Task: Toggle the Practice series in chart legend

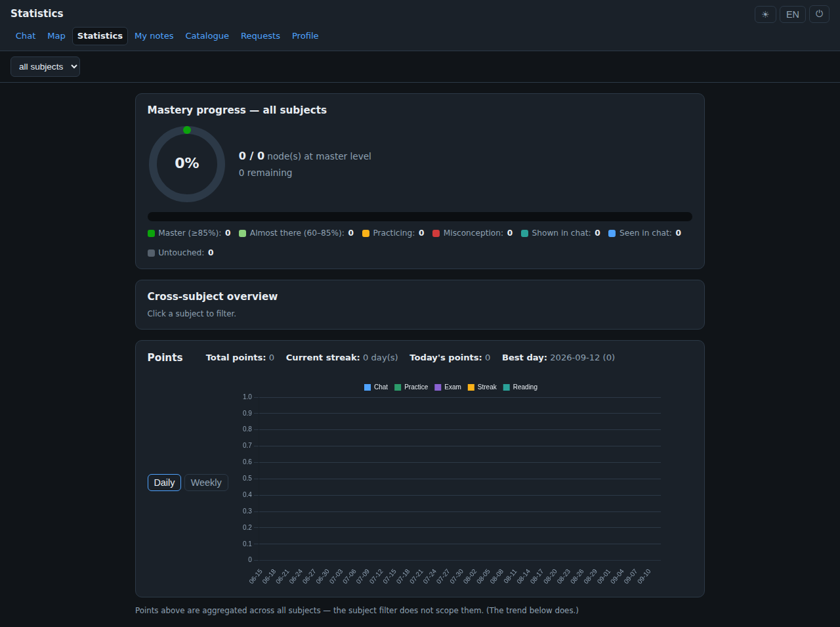Action: point(411,387)
